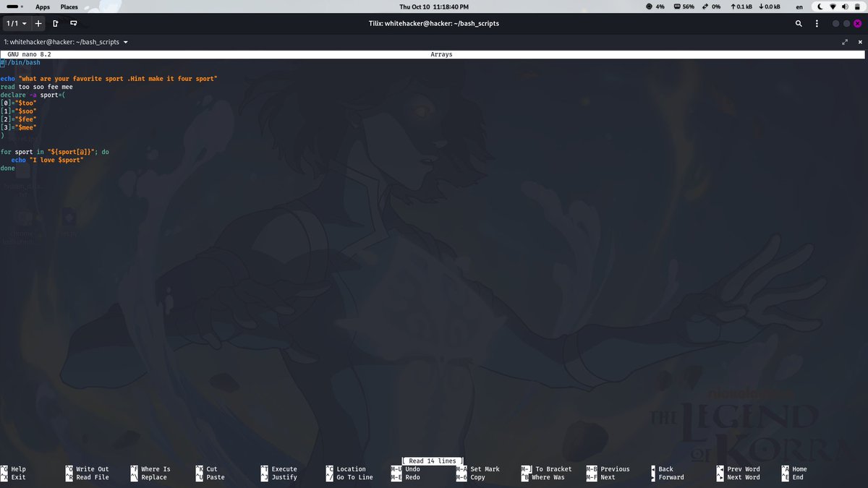Click the '[0]="$too"' array line

(x=18, y=103)
